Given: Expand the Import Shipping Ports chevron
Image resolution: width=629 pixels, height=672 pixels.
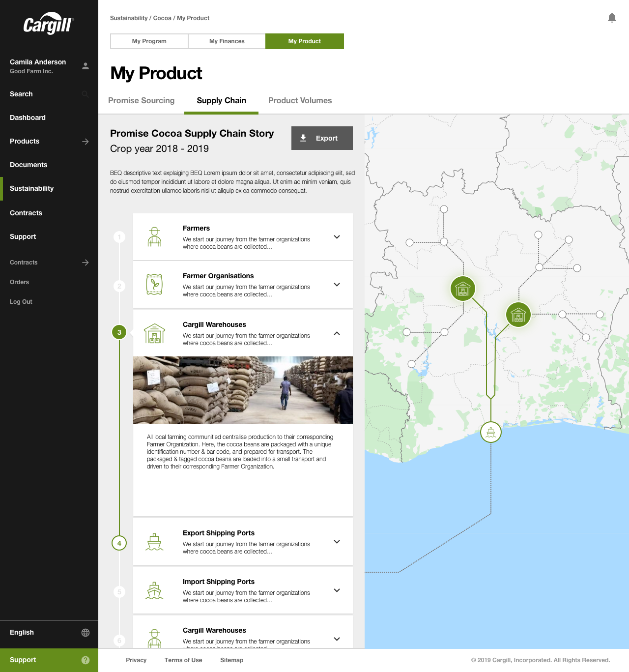Looking at the screenshot, I should click(x=337, y=590).
